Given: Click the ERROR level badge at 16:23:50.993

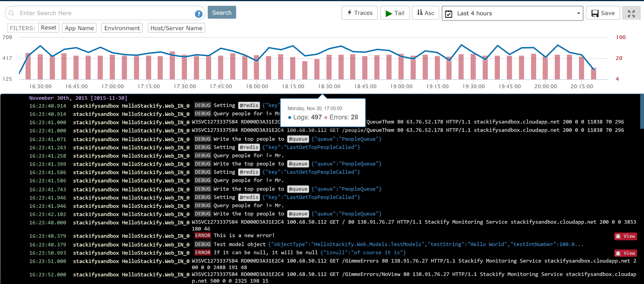Looking at the screenshot, I should click(203, 253).
